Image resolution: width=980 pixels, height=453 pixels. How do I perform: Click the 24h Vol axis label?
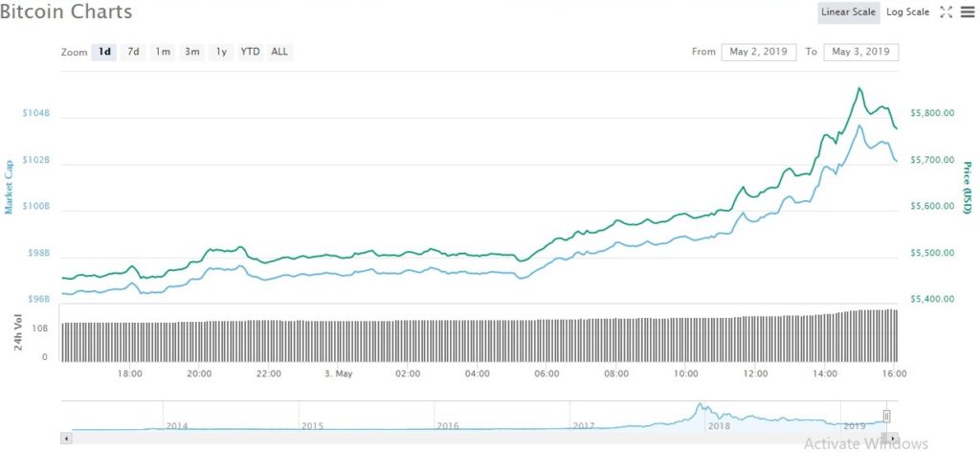[18, 331]
